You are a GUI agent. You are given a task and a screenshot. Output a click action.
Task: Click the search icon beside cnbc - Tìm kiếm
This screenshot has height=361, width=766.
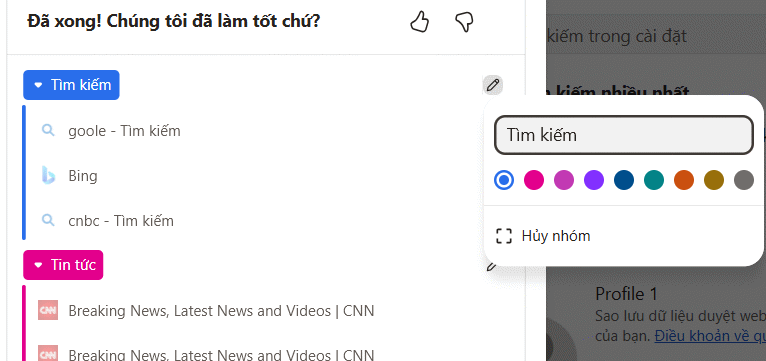point(48,220)
